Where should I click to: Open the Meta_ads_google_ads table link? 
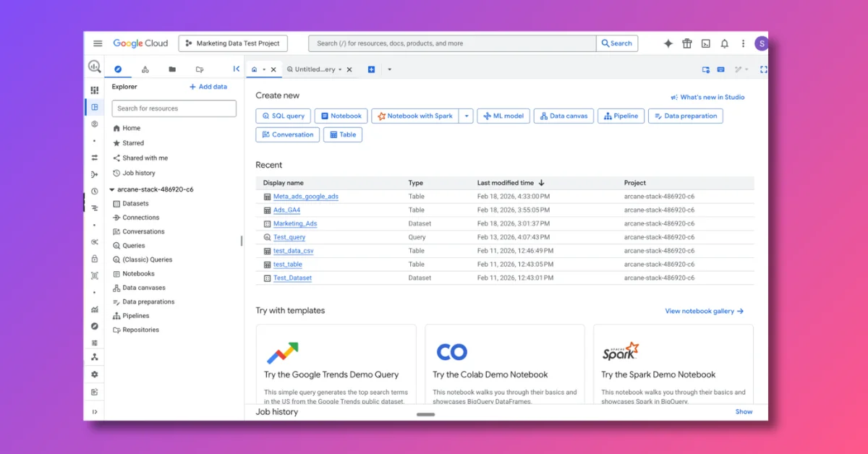[305, 197]
